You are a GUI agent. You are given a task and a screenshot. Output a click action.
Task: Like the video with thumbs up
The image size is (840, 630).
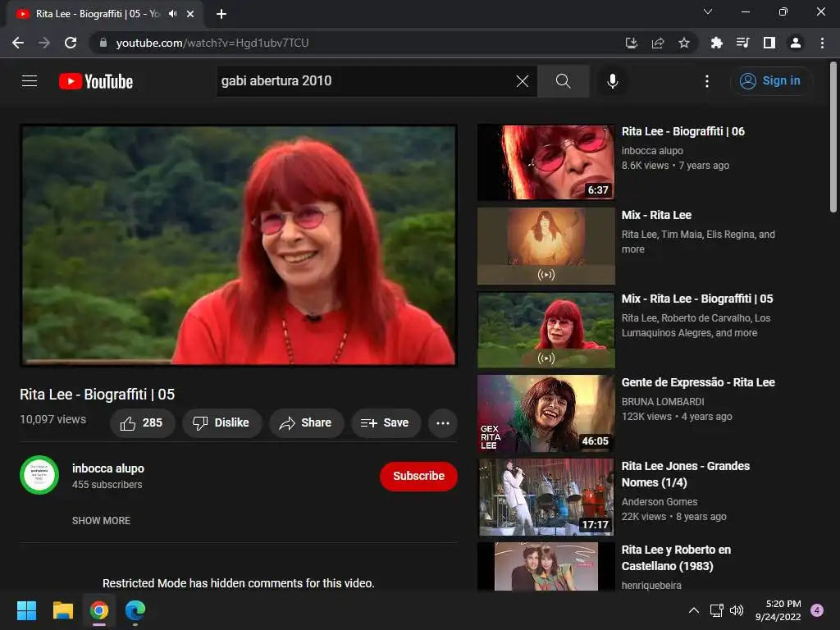tap(142, 423)
